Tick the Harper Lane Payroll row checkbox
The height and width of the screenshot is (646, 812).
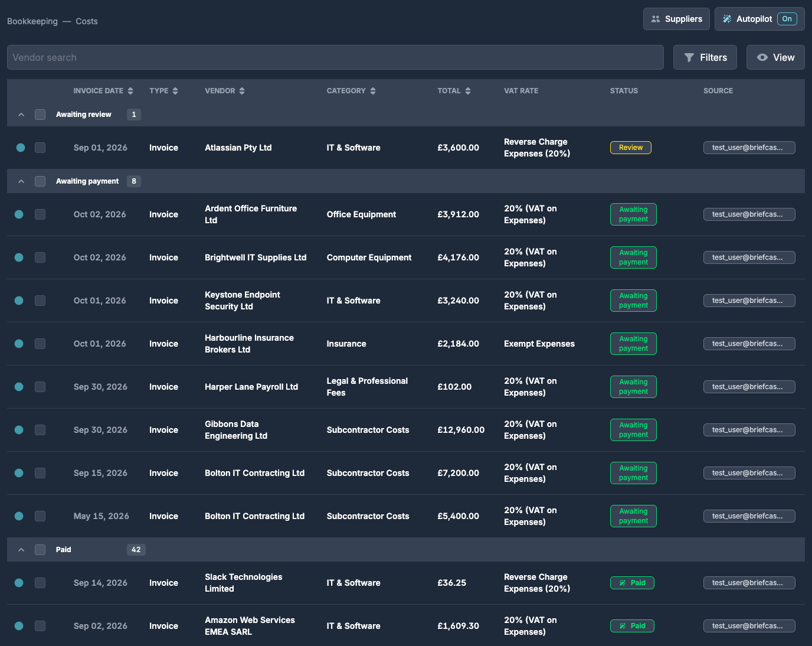(x=40, y=387)
